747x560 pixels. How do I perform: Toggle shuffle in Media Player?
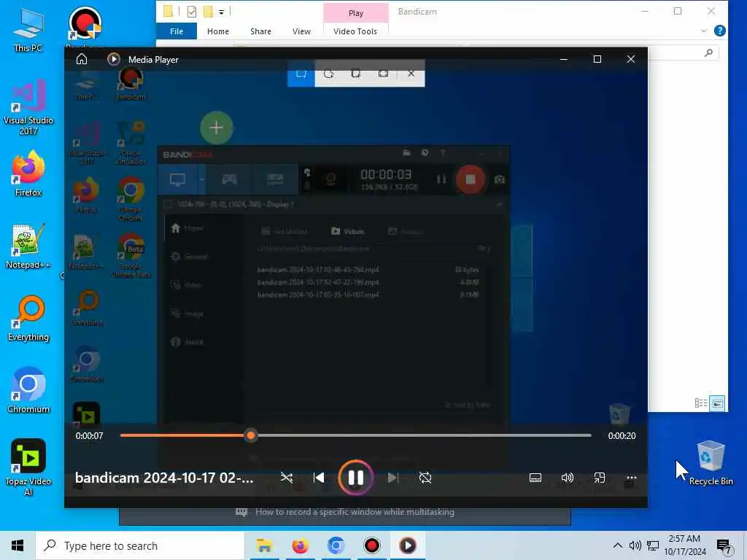(286, 478)
